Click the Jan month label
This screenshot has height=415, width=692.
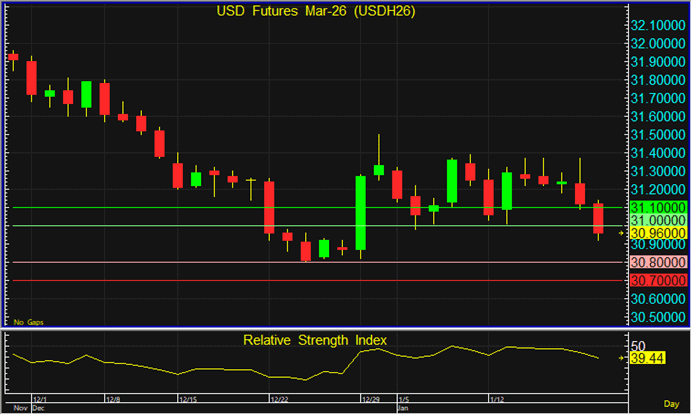point(403,409)
